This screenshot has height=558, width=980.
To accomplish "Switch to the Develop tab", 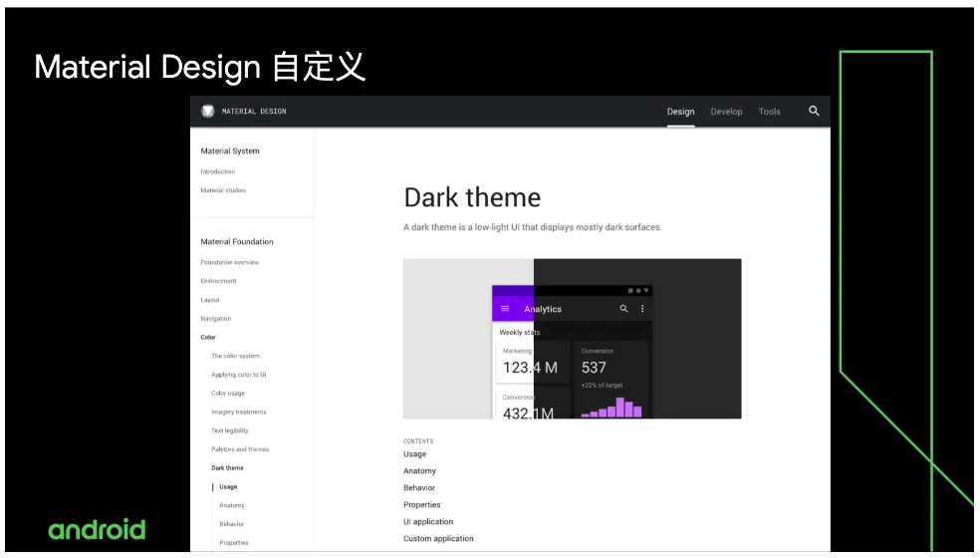I will (726, 112).
